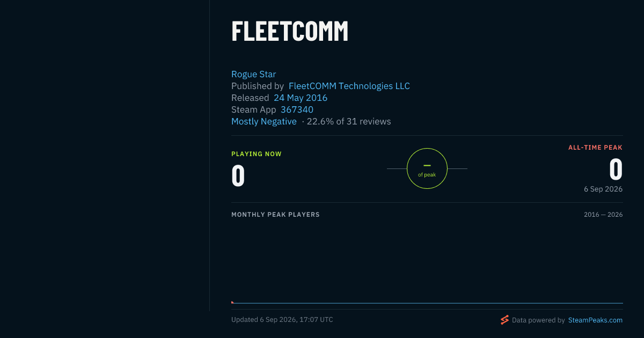Click the 'of peak' circular gauge
This screenshot has width=644, height=338.
pos(427,168)
